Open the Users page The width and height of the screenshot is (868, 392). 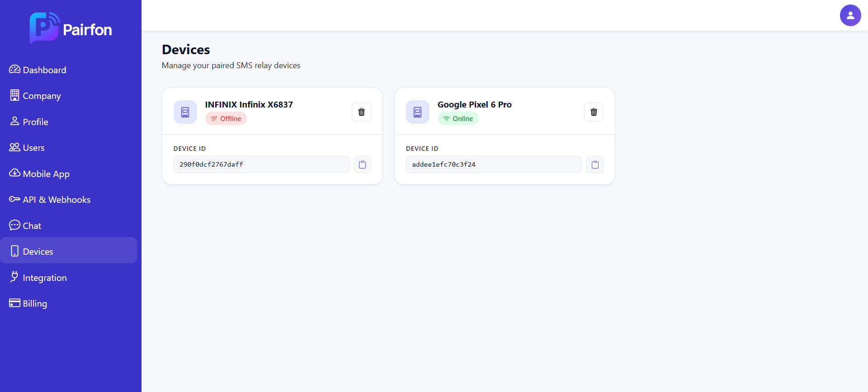point(33,148)
